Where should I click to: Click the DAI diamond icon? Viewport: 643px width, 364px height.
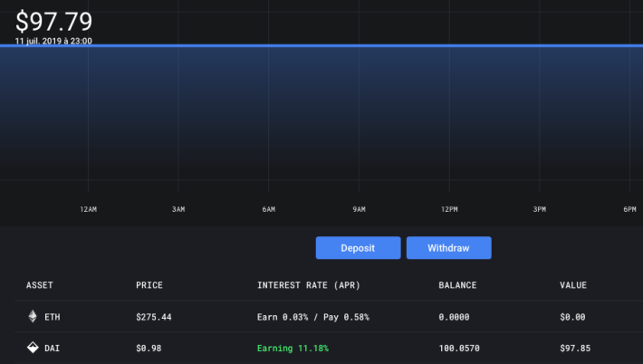tap(33, 348)
